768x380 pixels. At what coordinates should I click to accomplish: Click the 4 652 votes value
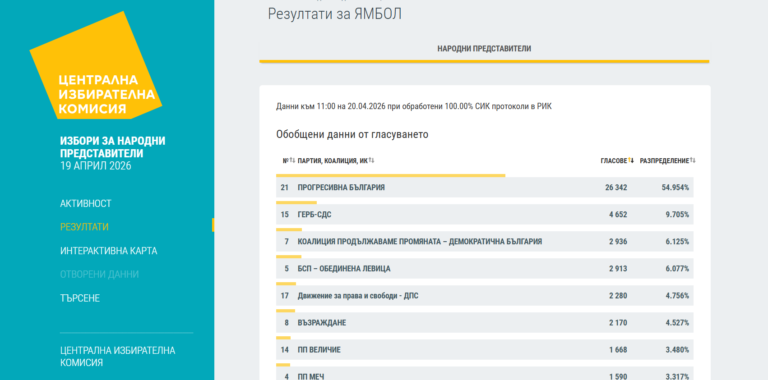618,214
